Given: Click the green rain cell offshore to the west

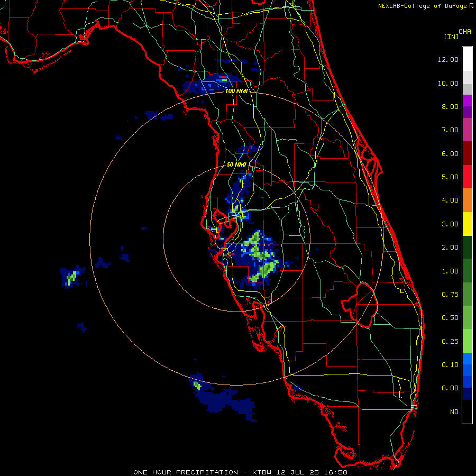Looking at the screenshot, I should coord(71,278).
